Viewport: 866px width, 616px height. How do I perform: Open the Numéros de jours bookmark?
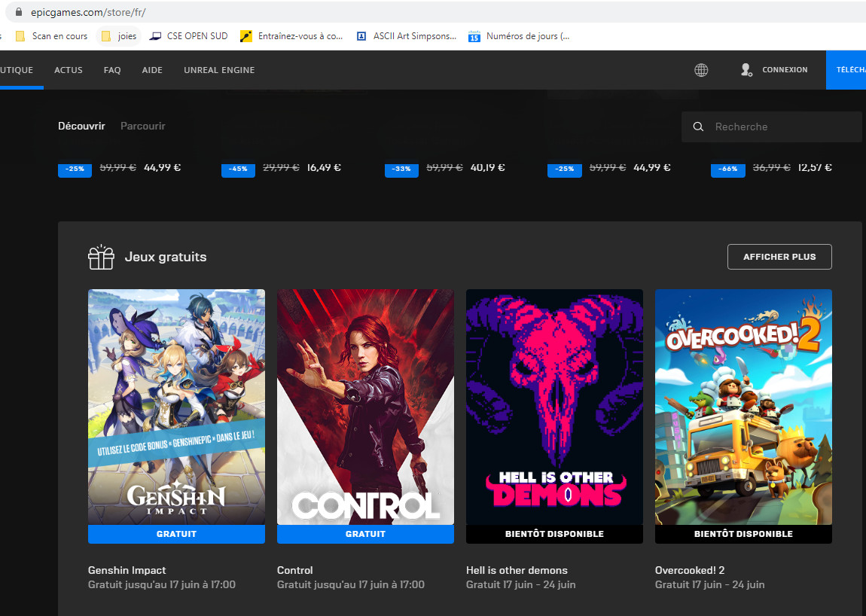click(x=519, y=36)
